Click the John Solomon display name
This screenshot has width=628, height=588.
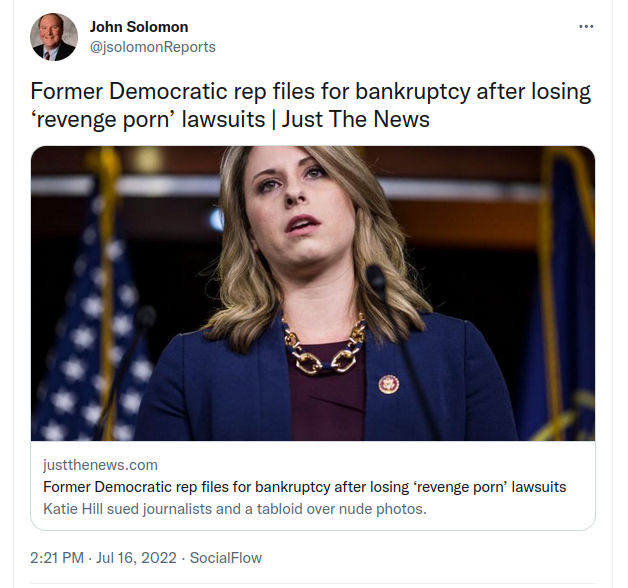pyautogui.click(x=139, y=27)
